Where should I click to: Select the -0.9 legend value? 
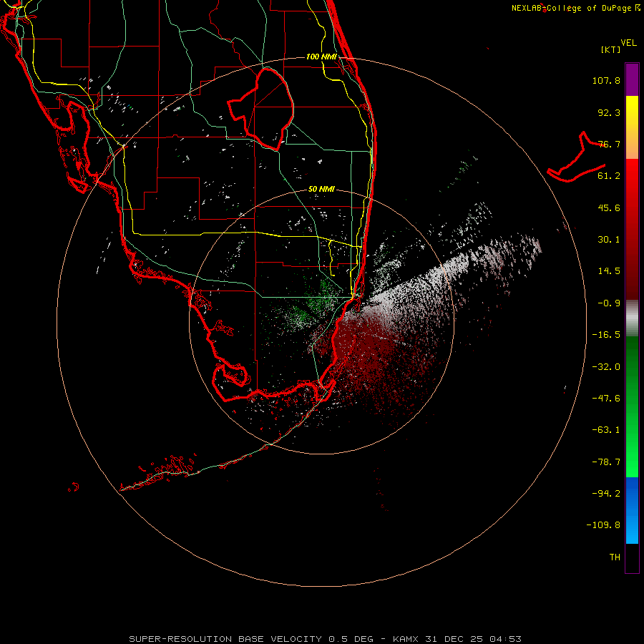[x=609, y=303]
